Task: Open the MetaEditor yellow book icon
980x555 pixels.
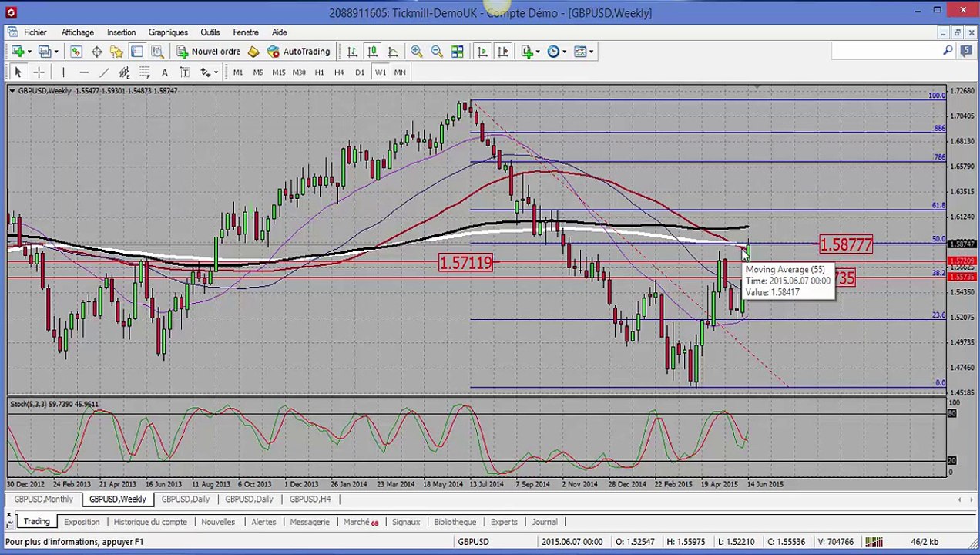Action: pos(253,52)
